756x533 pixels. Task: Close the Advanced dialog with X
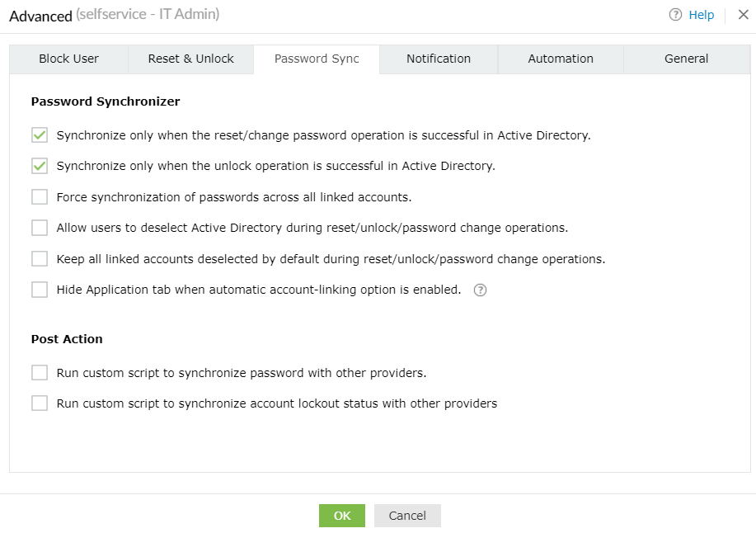(x=743, y=15)
